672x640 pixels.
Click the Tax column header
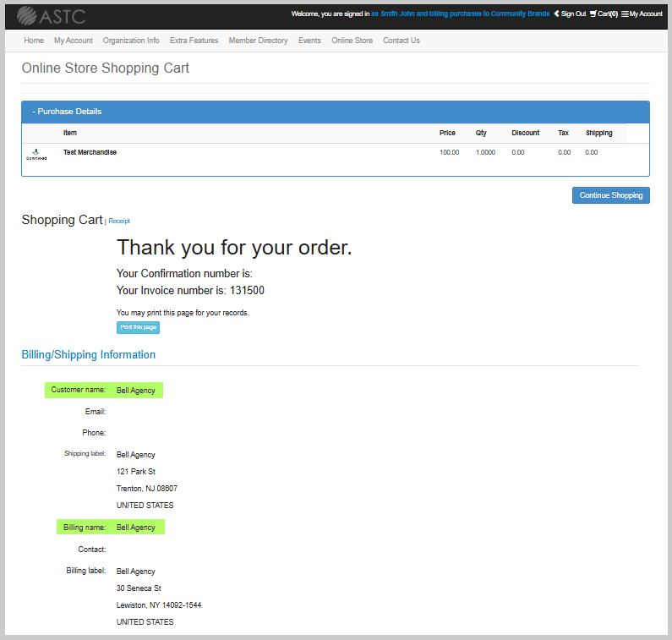tap(563, 133)
